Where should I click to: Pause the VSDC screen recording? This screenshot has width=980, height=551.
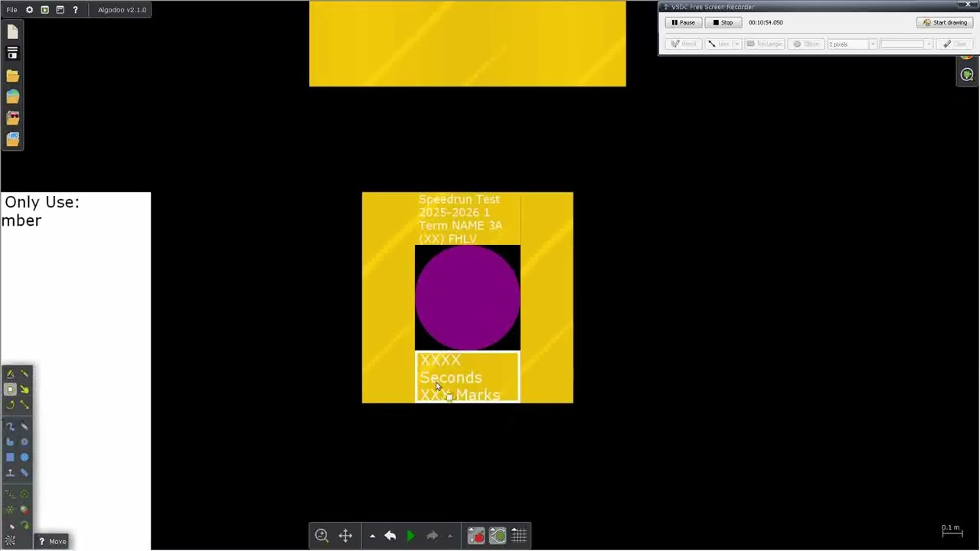tap(683, 22)
